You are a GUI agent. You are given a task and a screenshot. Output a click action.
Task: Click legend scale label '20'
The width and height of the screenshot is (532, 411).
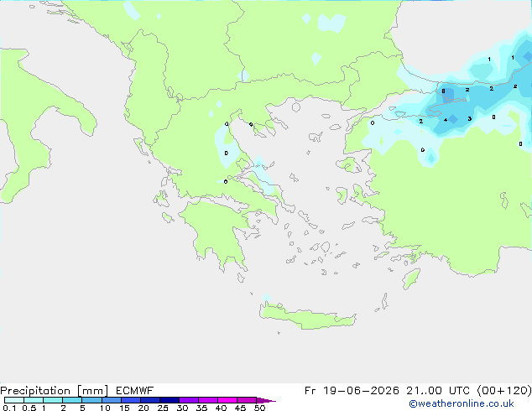pos(143,408)
